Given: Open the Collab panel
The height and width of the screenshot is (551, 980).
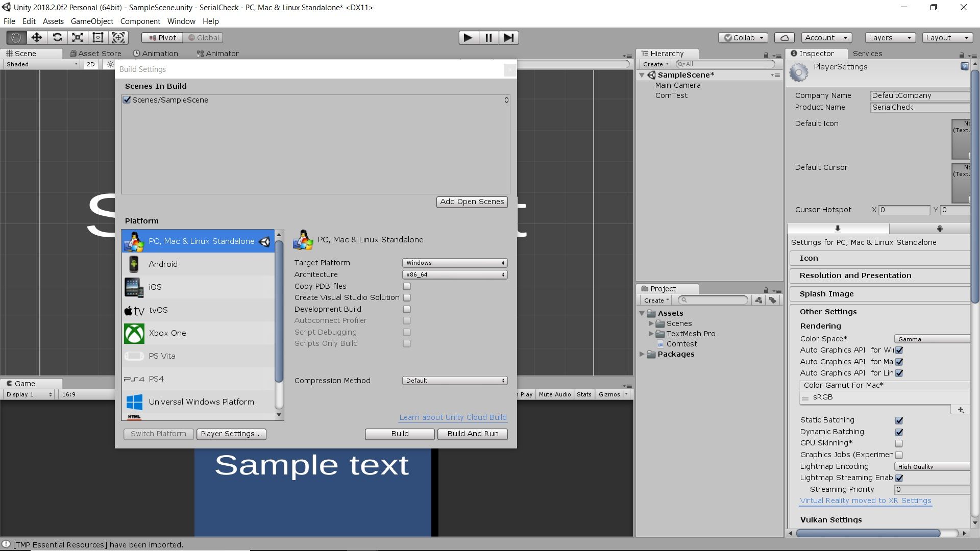Looking at the screenshot, I should (x=742, y=37).
